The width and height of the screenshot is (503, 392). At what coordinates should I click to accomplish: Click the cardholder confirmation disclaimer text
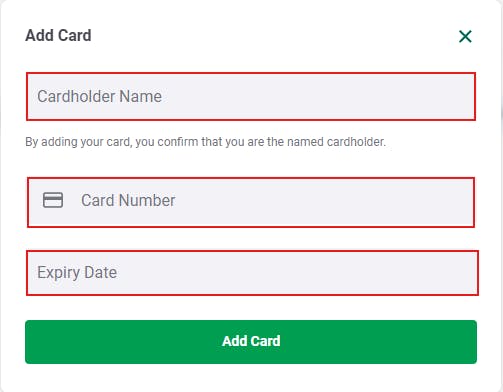[x=205, y=142]
